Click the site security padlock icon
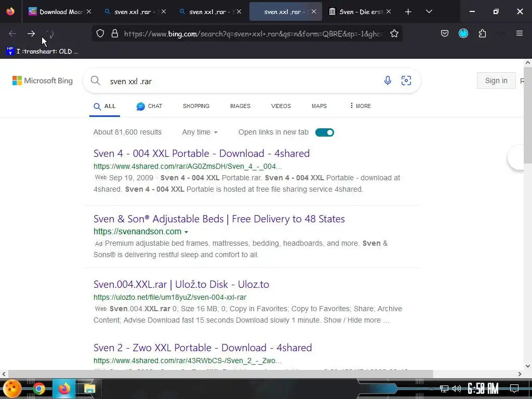 (x=115, y=34)
